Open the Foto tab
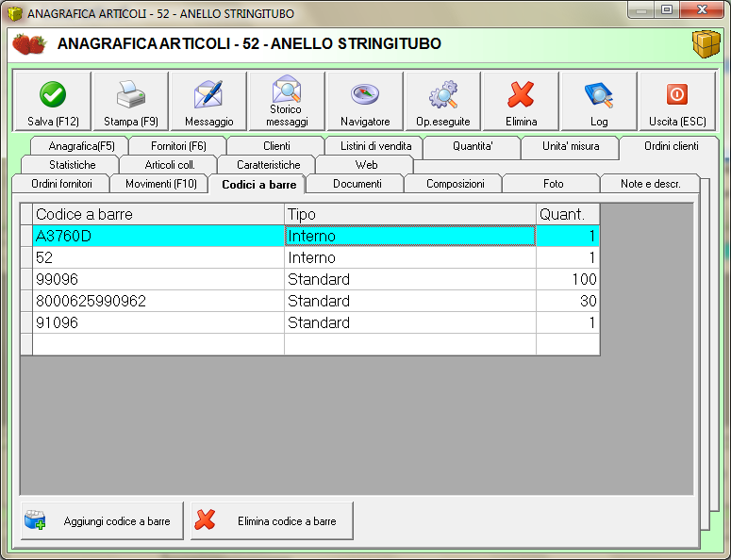This screenshot has width=731, height=560. [553, 184]
